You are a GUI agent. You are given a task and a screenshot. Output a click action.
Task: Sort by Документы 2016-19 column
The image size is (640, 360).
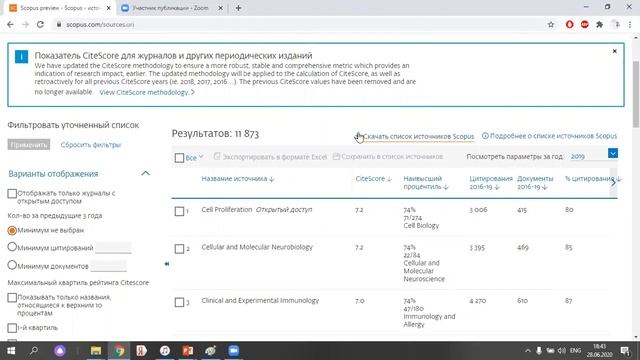[x=535, y=182]
